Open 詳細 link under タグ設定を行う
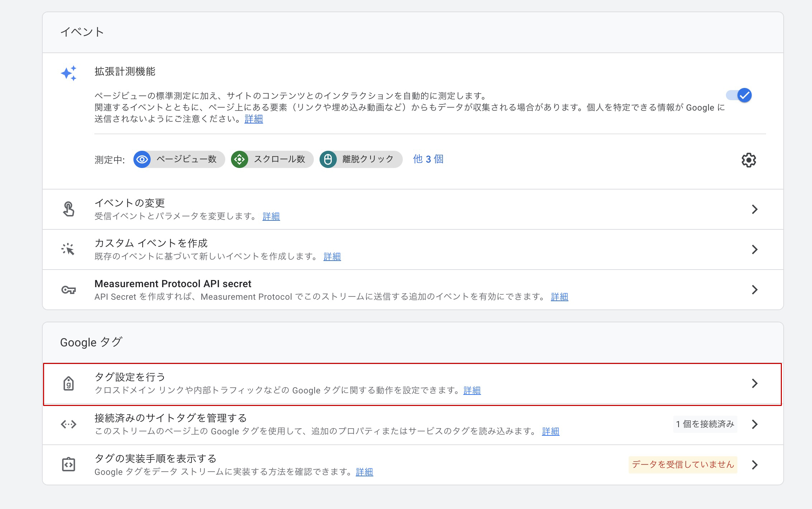The image size is (812, 509). pyautogui.click(x=472, y=390)
